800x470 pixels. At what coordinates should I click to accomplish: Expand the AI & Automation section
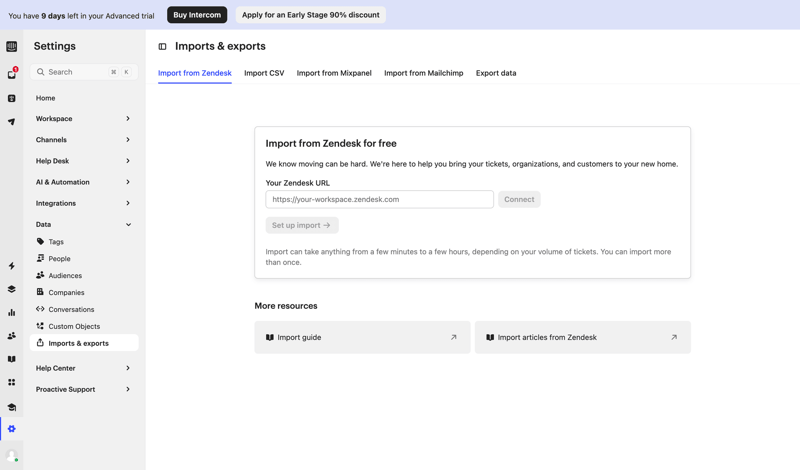(x=84, y=182)
